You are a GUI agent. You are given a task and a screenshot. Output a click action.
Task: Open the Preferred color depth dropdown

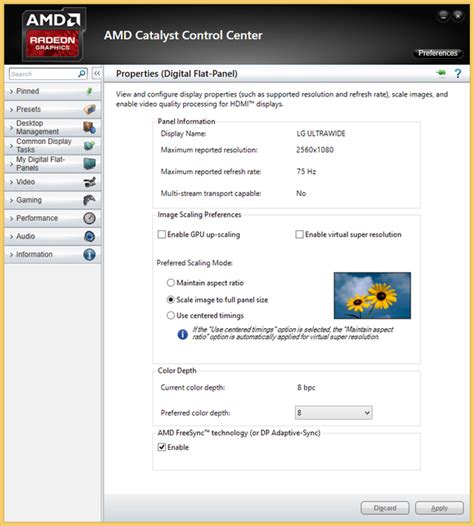click(333, 413)
